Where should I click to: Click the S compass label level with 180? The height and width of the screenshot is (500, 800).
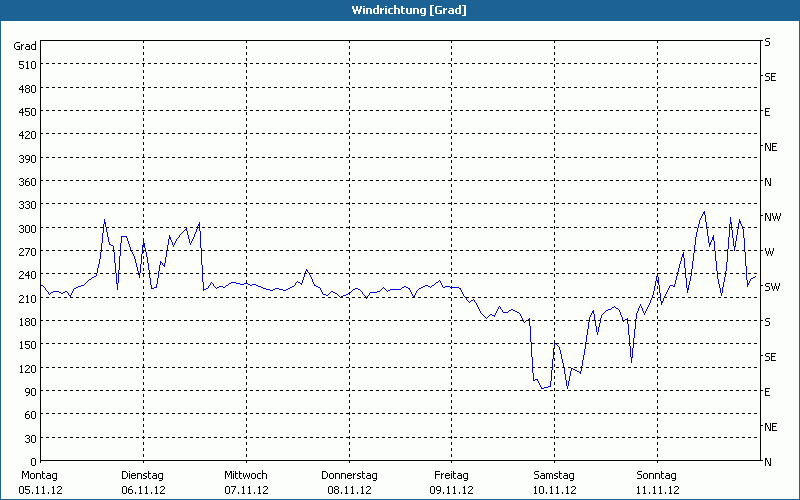coord(767,322)
